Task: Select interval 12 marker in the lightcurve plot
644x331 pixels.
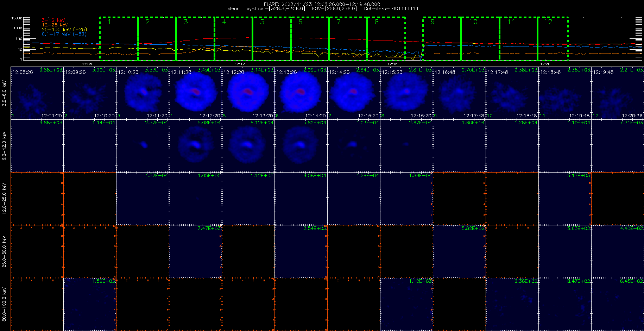Action: [548, 22]
